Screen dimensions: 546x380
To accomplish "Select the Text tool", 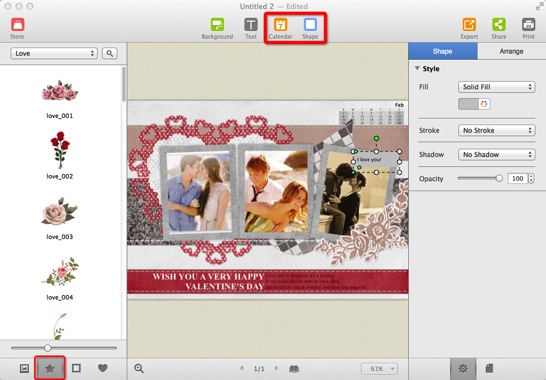I will tap(251, 29).
